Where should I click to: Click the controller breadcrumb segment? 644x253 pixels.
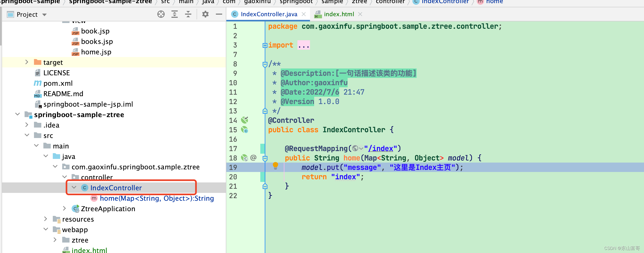390,2
